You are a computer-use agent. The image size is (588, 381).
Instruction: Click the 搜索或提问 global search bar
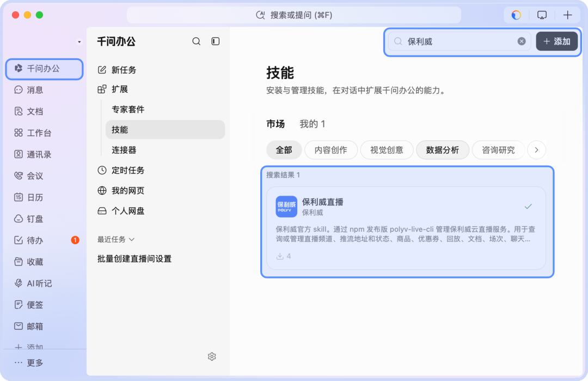coord(294,15)
